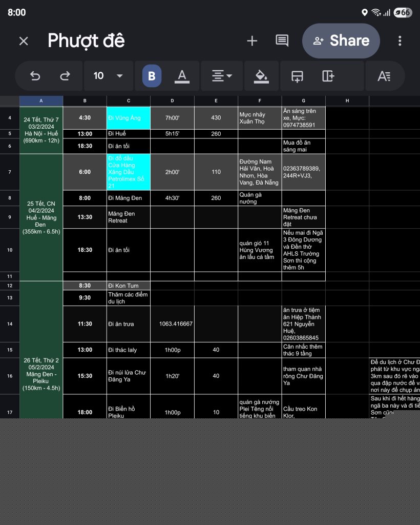Toggle bold formatting on

[152, 76]
